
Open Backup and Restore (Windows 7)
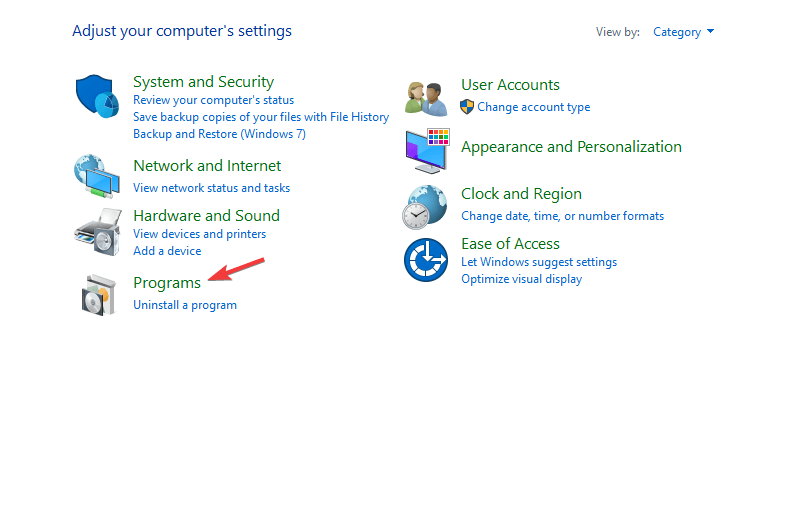(x=219, y=134)
